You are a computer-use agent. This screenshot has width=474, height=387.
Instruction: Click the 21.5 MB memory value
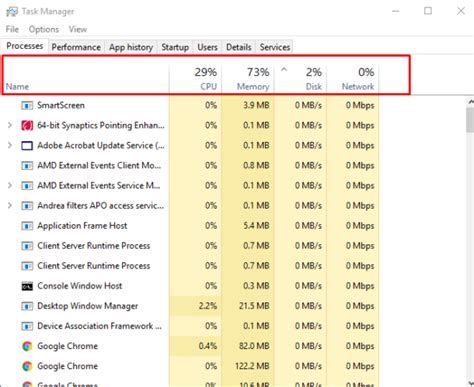click(254, 306)
